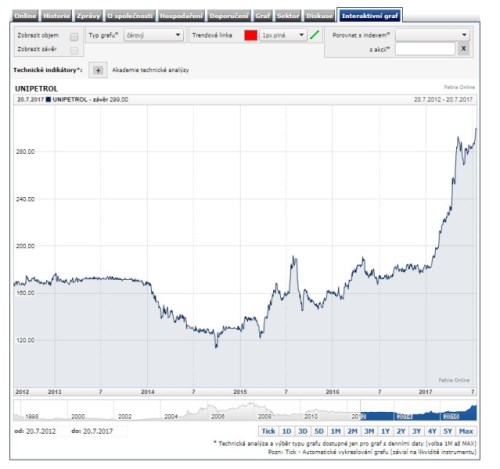Click 2008 in the overview timeline
500x469 pixels.
pos(265,416)
